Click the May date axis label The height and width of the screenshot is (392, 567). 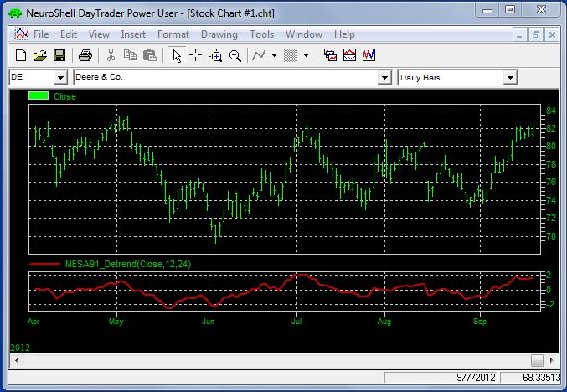[116, 322]
